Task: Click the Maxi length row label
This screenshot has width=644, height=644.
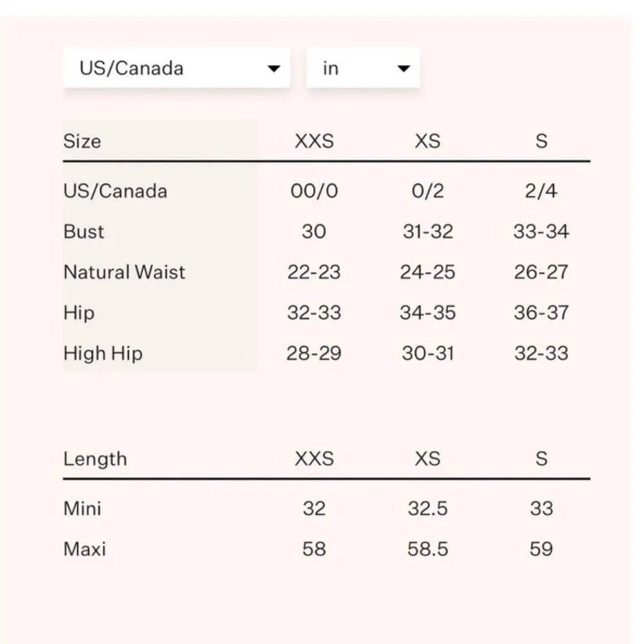Action: [84, 549]
